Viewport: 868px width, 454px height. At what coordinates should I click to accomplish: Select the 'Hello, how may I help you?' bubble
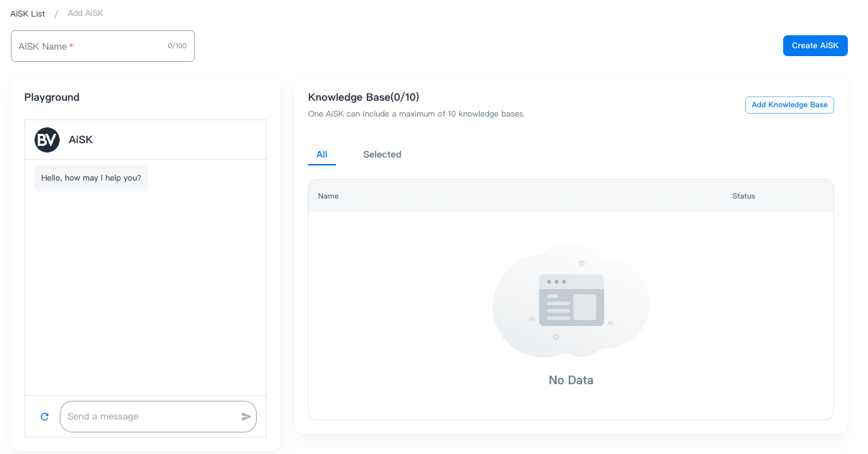coord(91,178)
